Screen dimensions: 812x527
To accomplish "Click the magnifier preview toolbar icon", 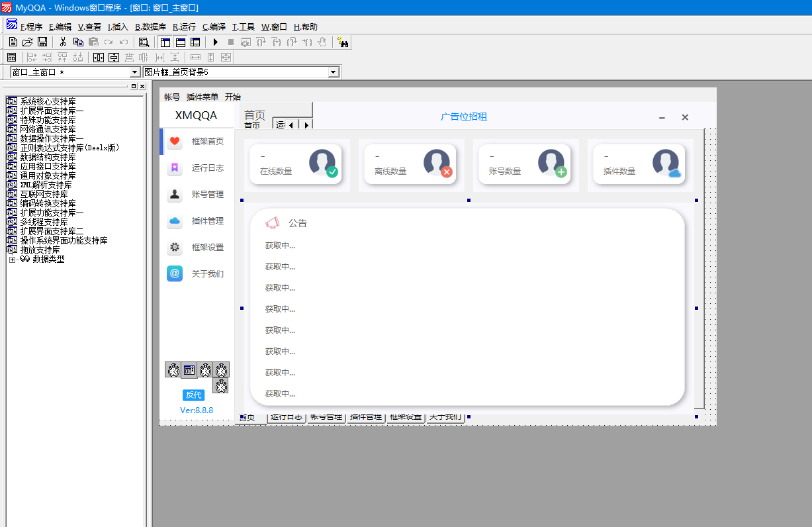I will [x=144, y=42].
